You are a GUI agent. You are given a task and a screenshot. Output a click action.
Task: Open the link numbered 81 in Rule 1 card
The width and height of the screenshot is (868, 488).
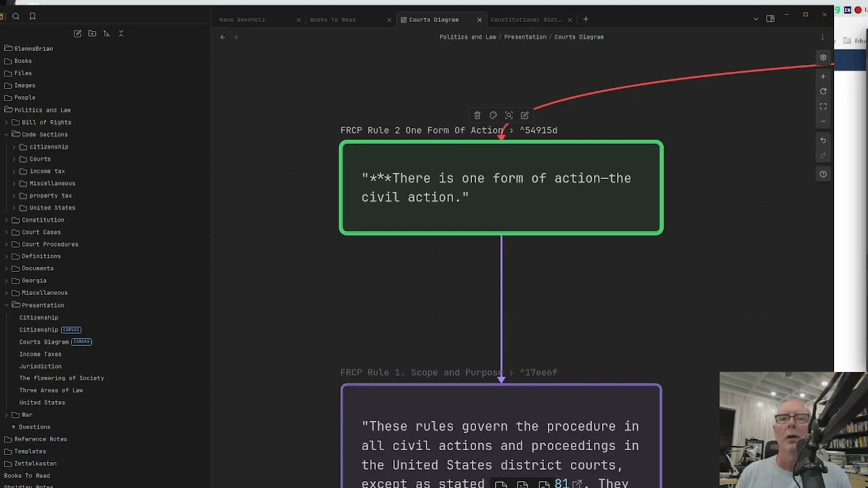[x=561, y=483]
